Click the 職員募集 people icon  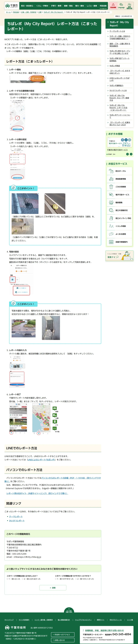coord(111,203)
